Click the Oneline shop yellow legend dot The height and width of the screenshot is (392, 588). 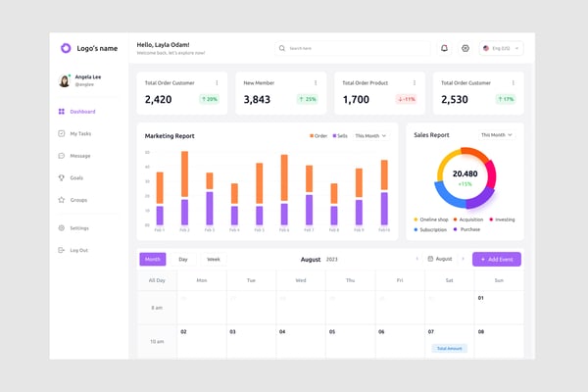416,220
